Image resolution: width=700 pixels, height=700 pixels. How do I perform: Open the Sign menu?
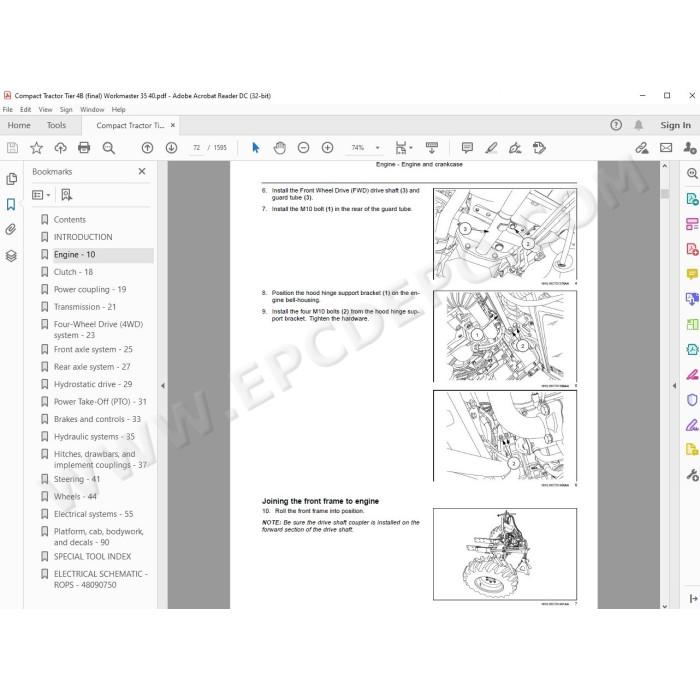click(x=66, y=109)
